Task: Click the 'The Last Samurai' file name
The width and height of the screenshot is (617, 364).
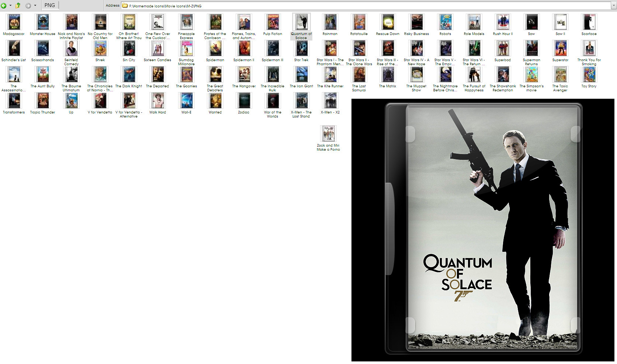Action: point(359,88)
